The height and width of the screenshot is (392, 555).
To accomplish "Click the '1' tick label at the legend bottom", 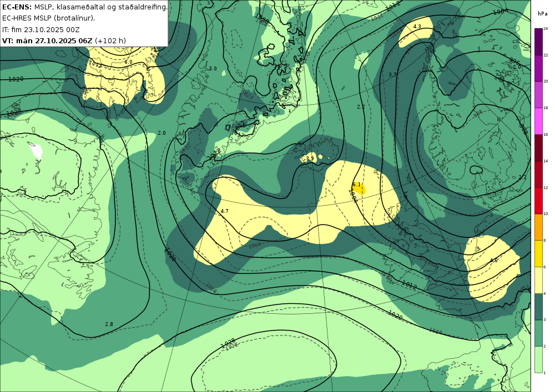I will (544, 373).
